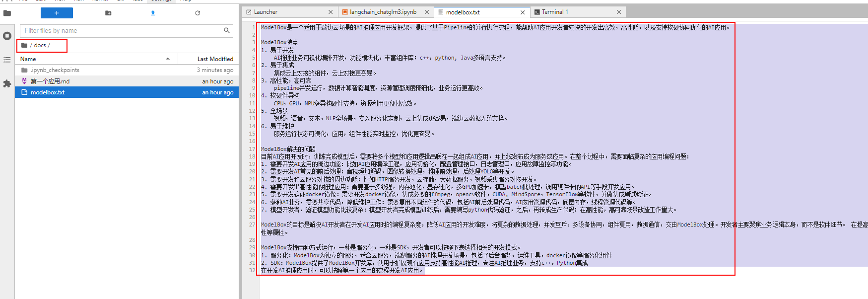Create a new folder via toolbar icon
The height and width of the screenshot is (299, 868).
[108, 13]
